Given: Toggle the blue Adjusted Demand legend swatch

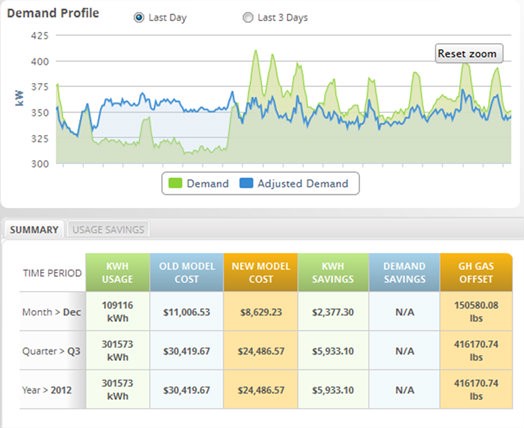Looking at the screenshot, I should pyautogui.click(x=246, y=183).
